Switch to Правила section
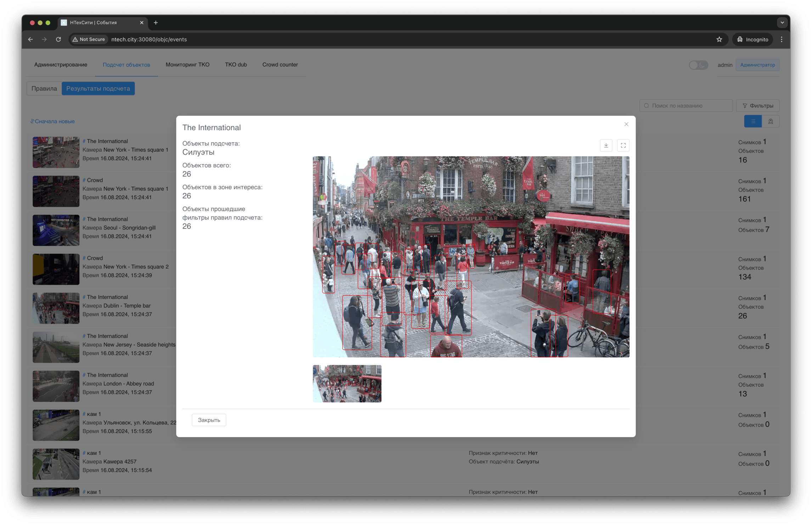Screen dimensions: 812x525 pyautogui.click(x=44, y=89)
